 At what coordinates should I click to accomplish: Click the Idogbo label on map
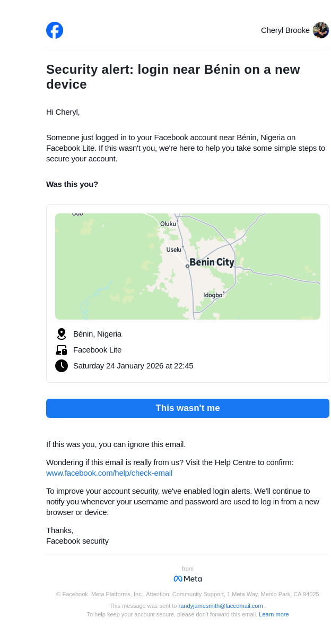point(213,295)
